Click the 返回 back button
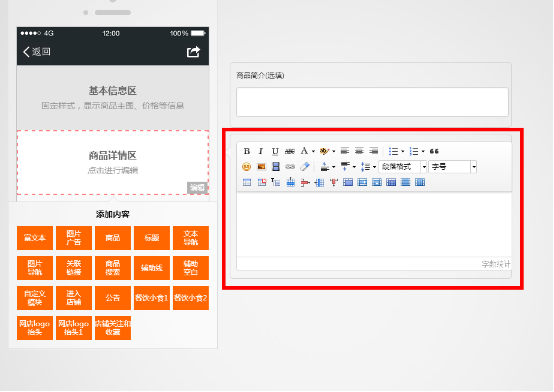 coord(37,52)
